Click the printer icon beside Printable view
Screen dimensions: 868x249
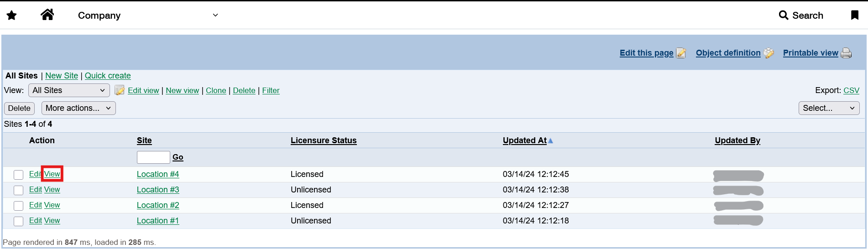click(x=846, y=53)
